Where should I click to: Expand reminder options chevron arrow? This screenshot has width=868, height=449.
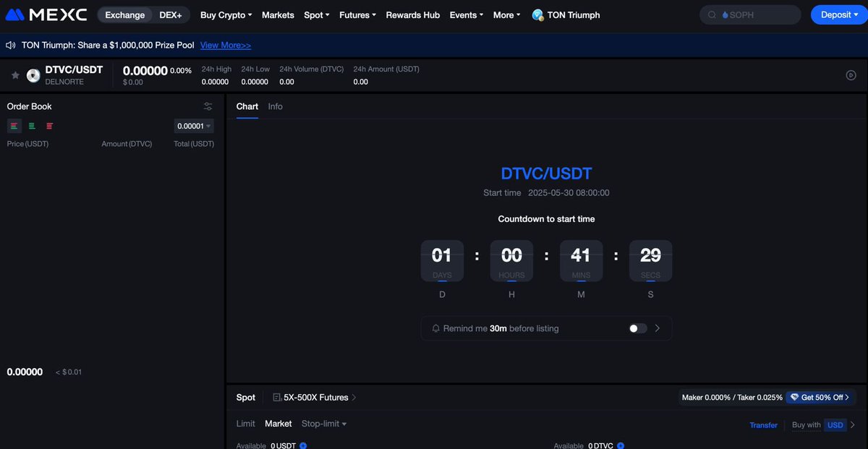click(658, 328)
